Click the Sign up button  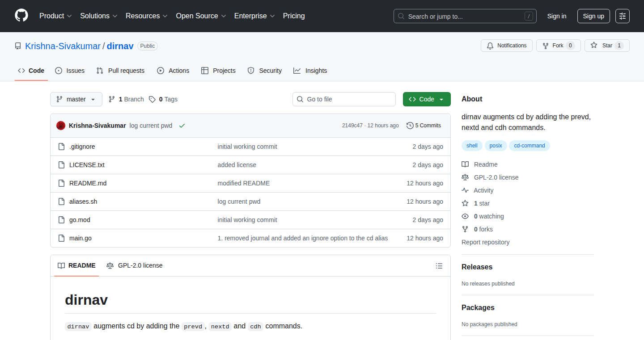[x=593, y=16]
